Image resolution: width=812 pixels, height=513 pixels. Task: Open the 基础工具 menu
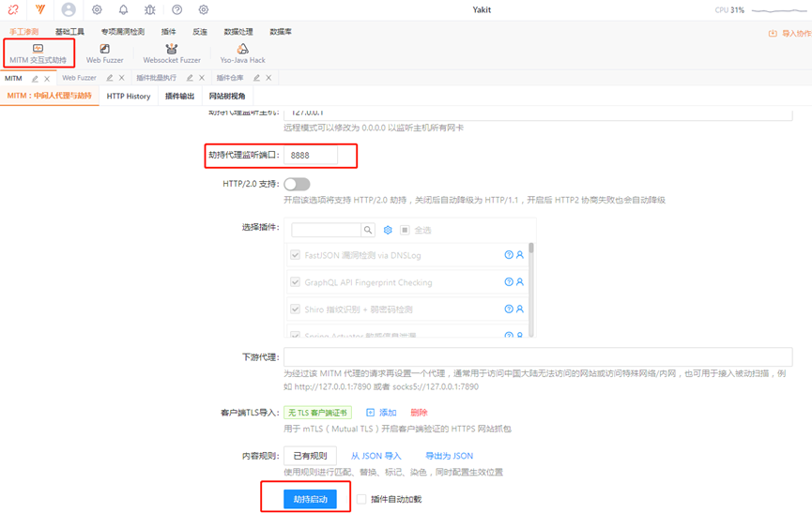69,32
